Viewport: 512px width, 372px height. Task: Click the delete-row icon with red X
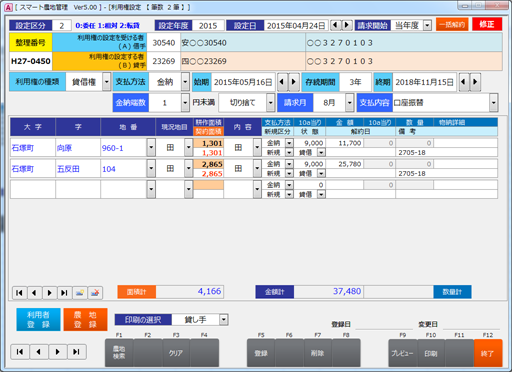click(95, 293)
